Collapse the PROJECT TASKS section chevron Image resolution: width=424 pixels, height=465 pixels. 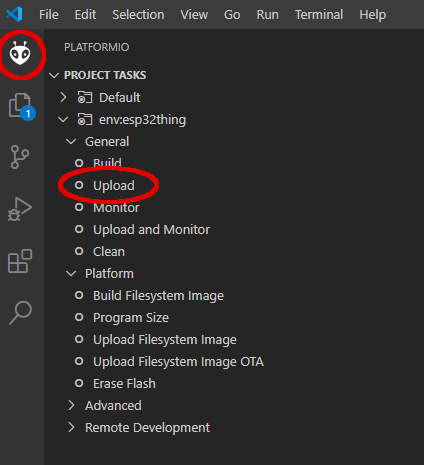coord(54,75)
